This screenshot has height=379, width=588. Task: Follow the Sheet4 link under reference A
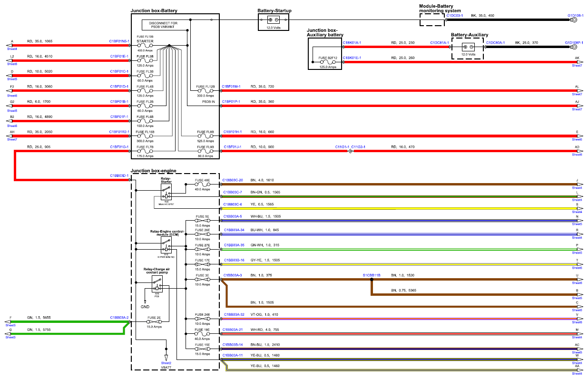(x=12, y=49)
